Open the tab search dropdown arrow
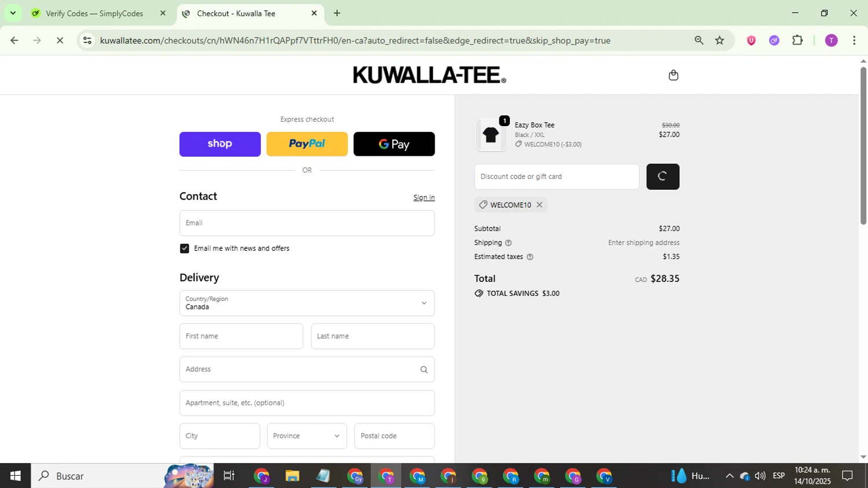This screenshot has width=868, height=488. tap(13, 13)
